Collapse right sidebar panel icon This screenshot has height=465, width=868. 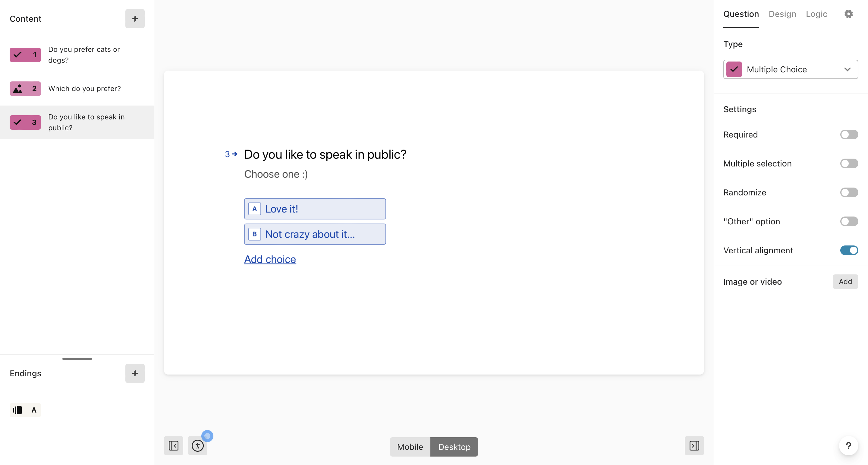click(x=694, y=446)
